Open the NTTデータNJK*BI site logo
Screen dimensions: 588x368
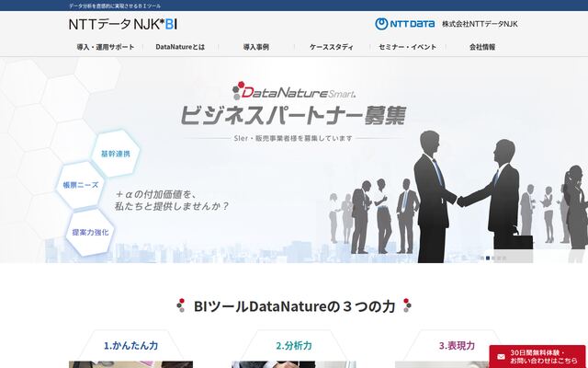click(123, 25)
